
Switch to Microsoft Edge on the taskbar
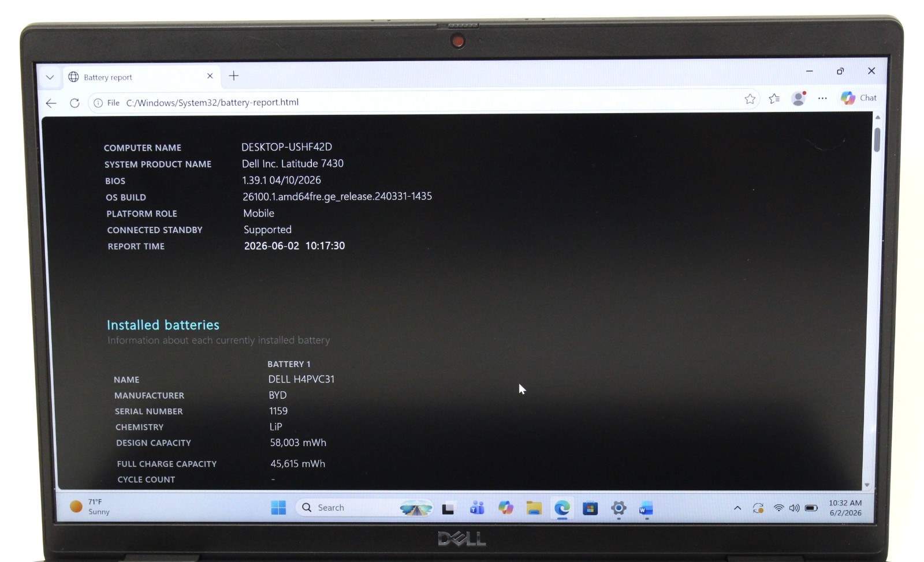coord(562,508)
